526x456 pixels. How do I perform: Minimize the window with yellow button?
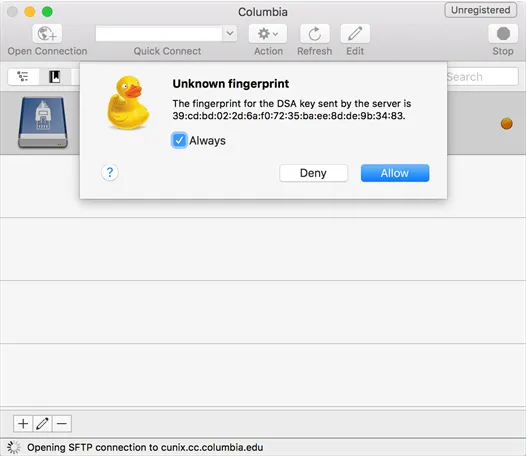[30, 12]
